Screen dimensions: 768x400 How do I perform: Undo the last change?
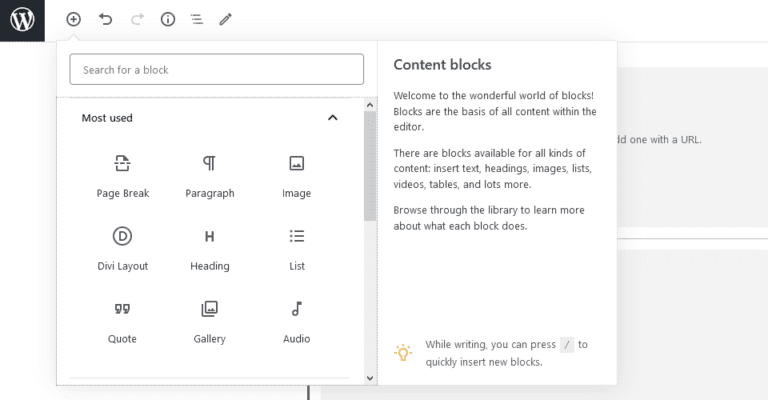coord(105,19)
